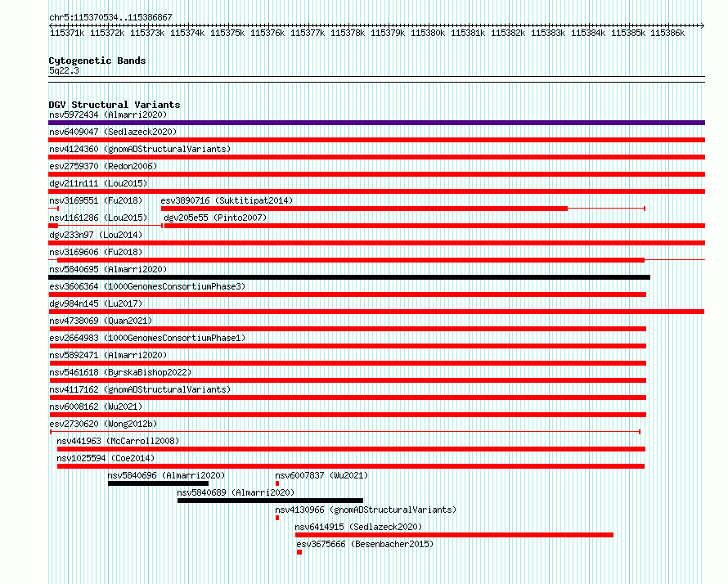Click the small red nsv6007837 marker

click(277, 483)
